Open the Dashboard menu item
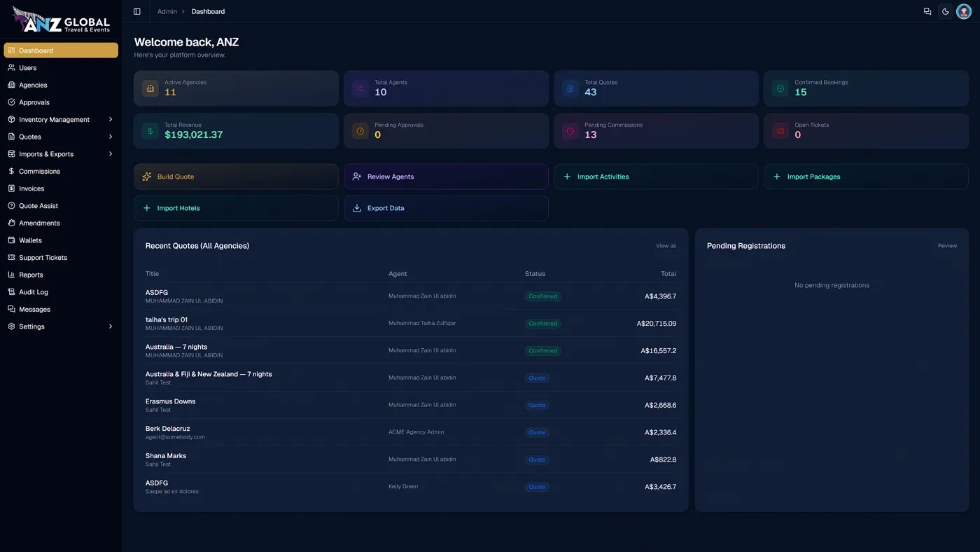The image size is (980, 552). point(61,50)
